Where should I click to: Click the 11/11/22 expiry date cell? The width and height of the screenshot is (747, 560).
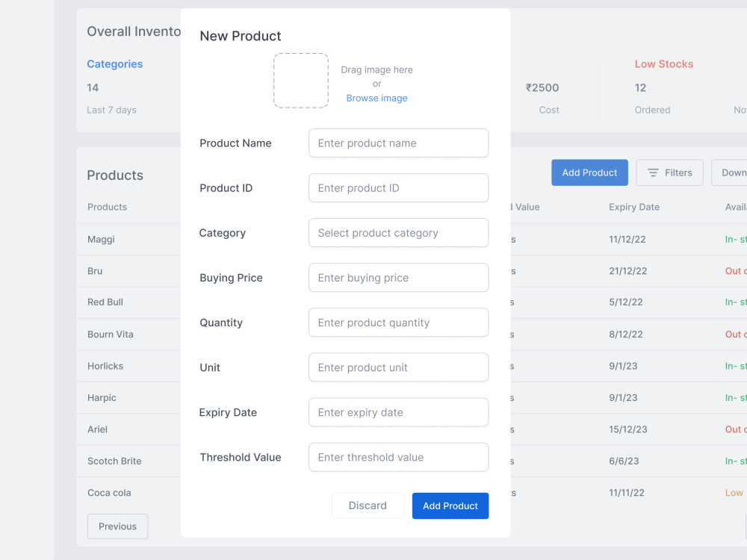(627, 492)
